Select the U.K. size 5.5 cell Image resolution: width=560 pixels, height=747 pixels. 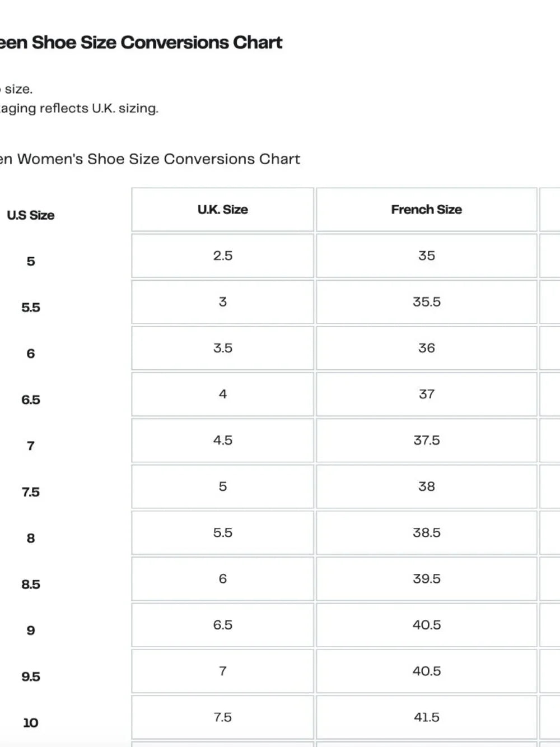222,532
